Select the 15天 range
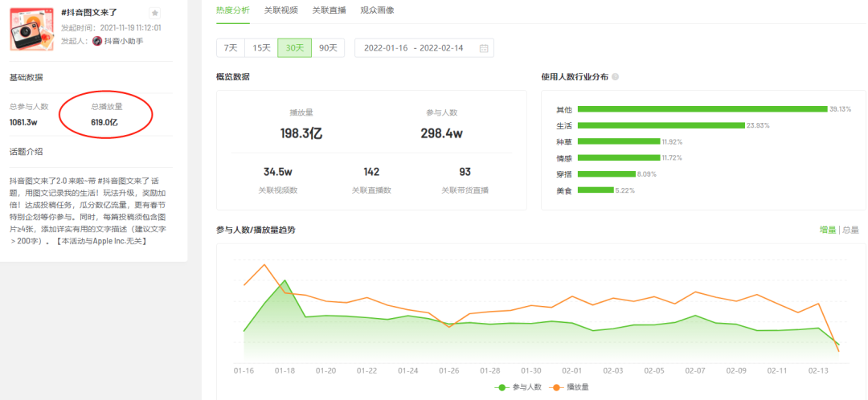Viewport: 868px width, 400px height. 261,47
